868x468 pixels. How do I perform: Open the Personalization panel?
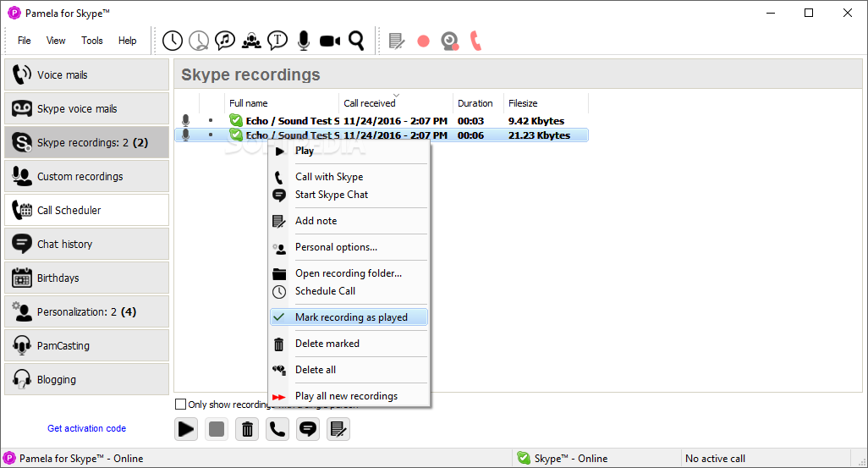tap(86, 311)
